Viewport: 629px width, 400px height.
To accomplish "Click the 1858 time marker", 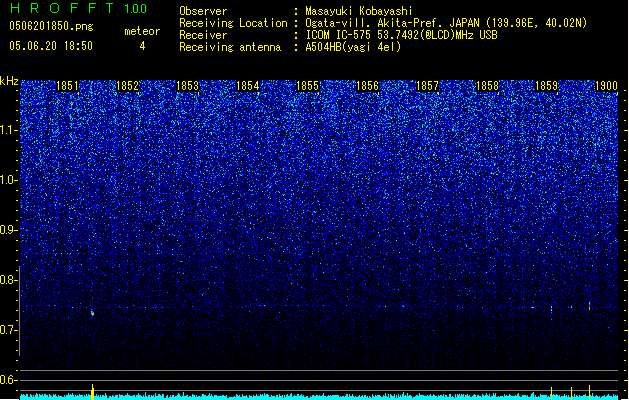I will coord(487,86).
